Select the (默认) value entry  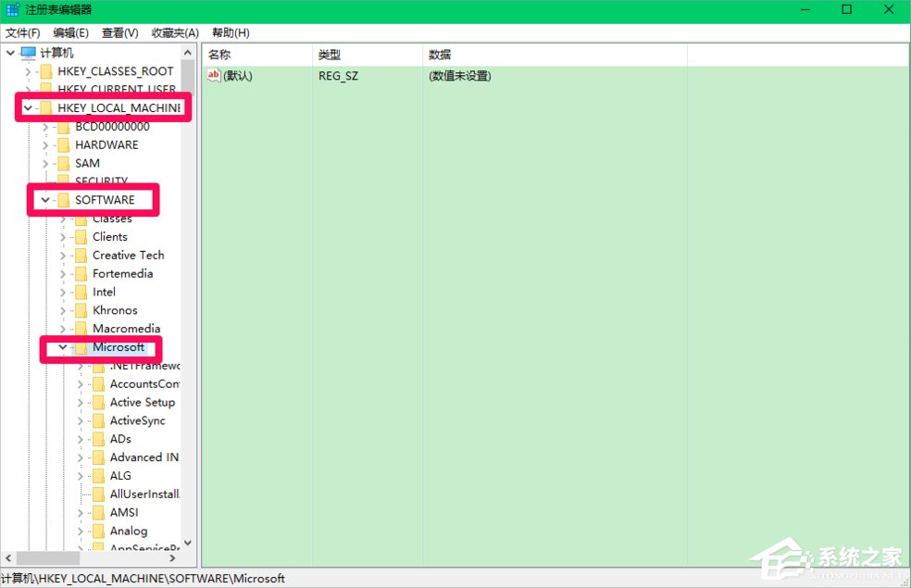[238, 75]
